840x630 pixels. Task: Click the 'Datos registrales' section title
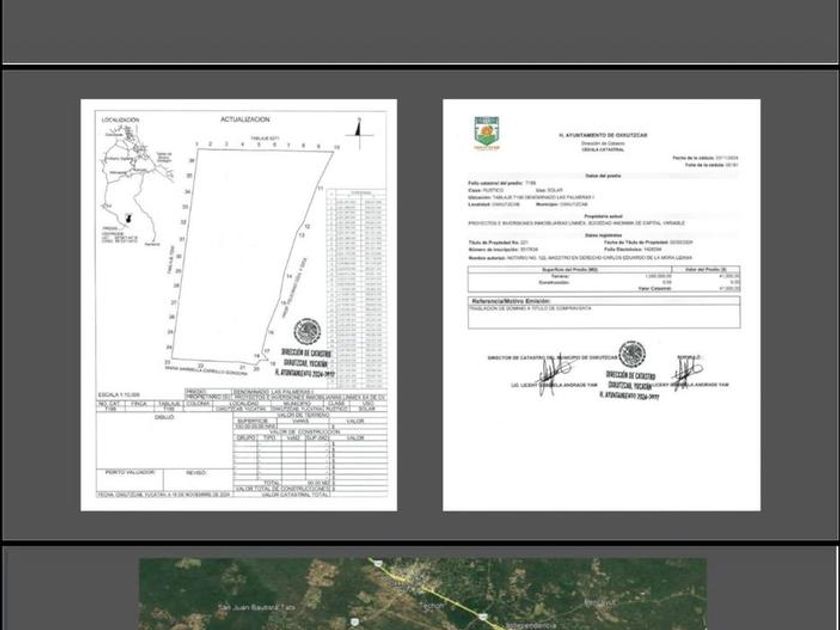tap(603, 236)
